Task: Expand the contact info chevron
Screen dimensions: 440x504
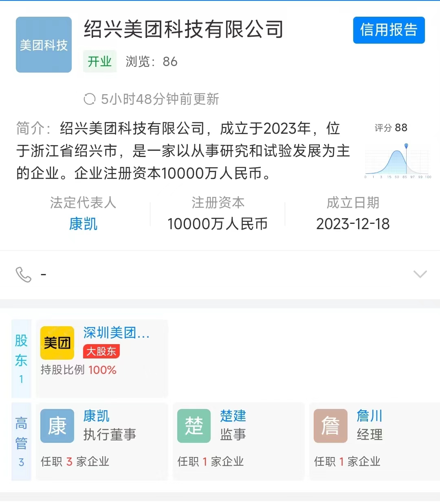Action: pyautogui.click(x=420, y=274)
